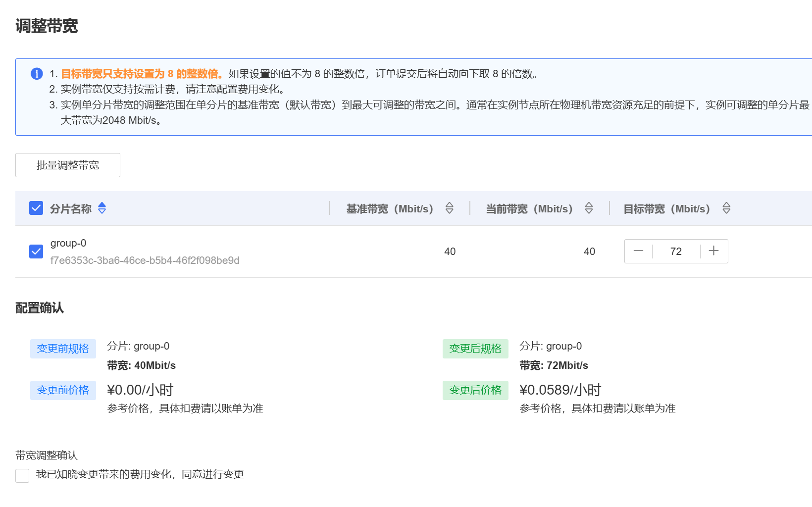Click the 变更前规格 blue tag

pos(63,349)
